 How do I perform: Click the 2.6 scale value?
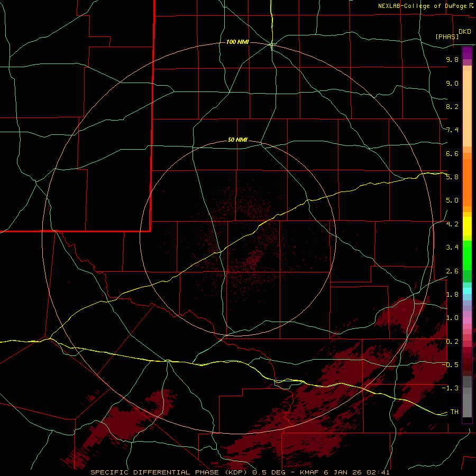[452, 271]
